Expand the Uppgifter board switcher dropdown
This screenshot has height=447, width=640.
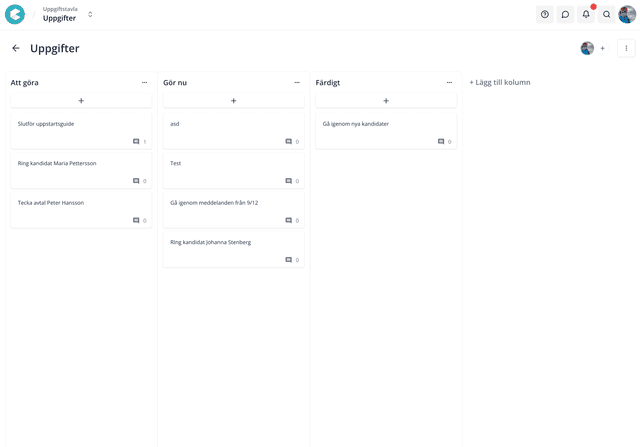pos(90,14)
